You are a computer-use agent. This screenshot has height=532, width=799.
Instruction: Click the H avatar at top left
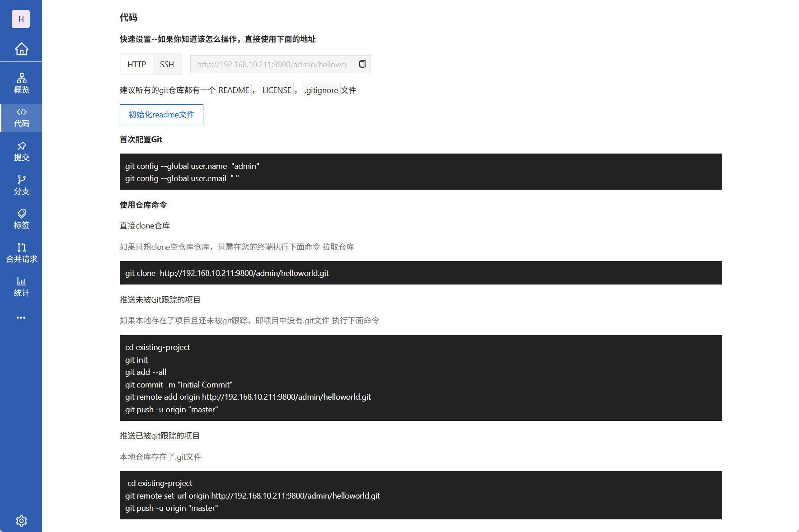[20, 19]
